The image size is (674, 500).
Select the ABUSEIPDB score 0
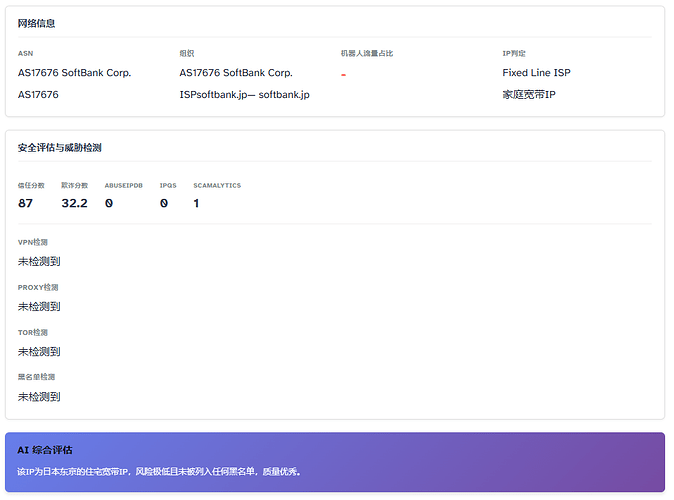pos(109,203)
